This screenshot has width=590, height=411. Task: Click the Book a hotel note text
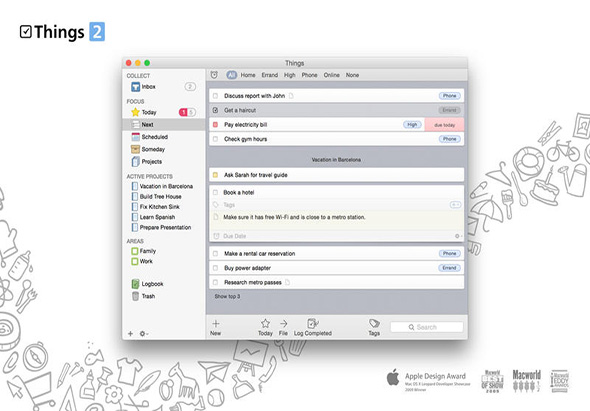(x=294, y=217)
